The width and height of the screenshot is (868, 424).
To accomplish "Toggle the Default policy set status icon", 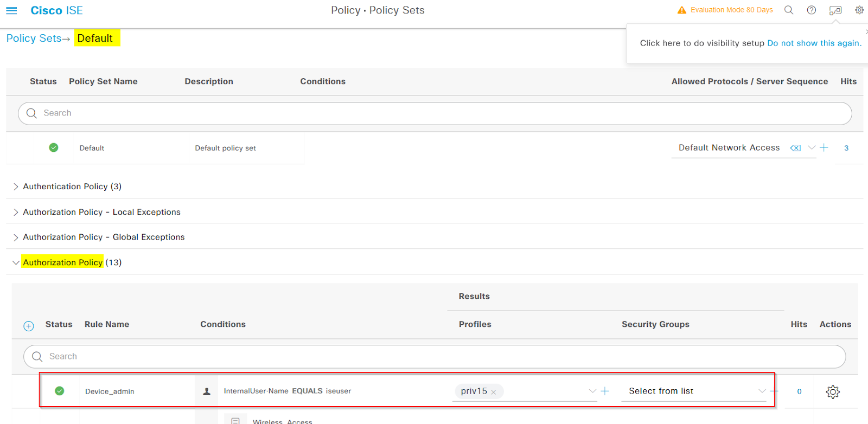I will click(x=54, y=147).
